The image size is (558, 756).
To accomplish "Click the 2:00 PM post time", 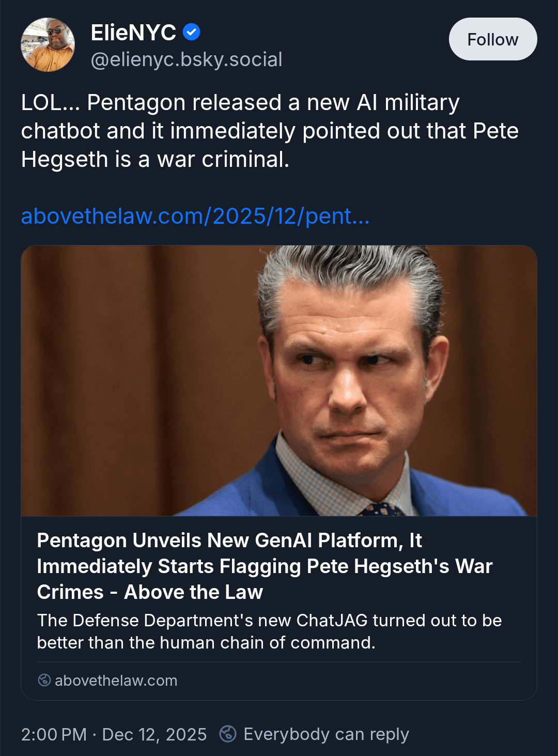I will point(54,734).
